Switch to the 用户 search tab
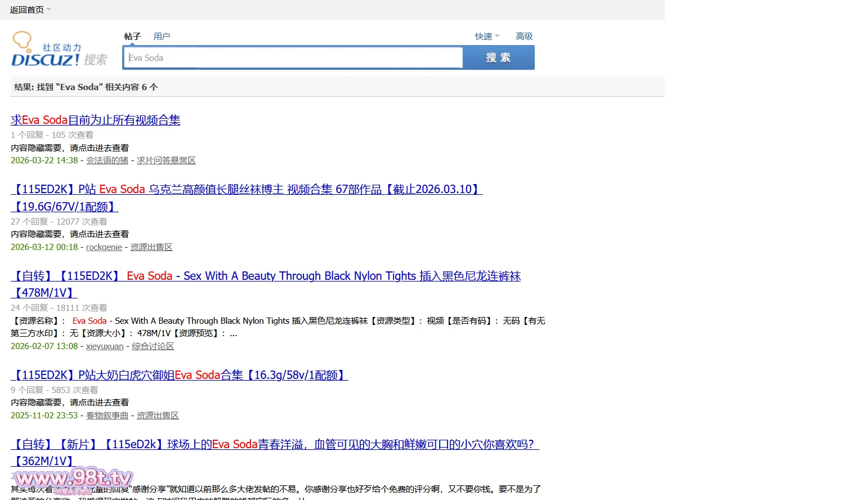 (x=162, y=36)
